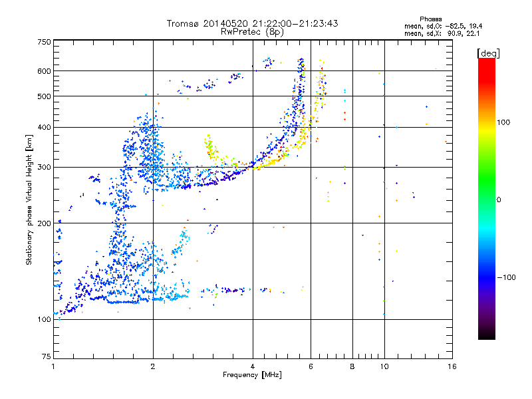Click the x-axis label '16'

point(452,366)
